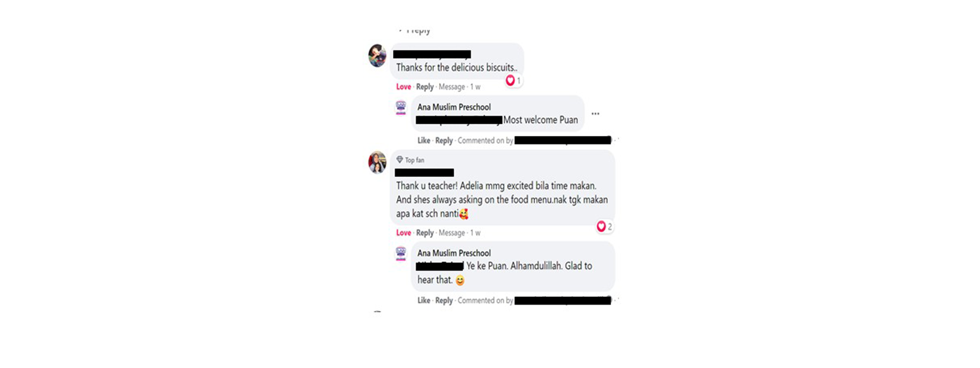Open the three-dots menu beside Most welcome Puan

(x=595, y=114)
